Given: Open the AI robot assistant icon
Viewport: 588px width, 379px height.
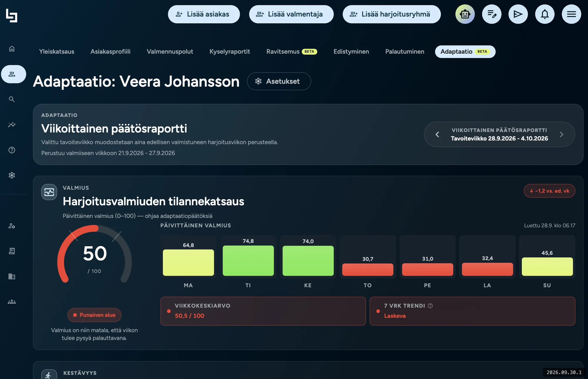Looking at the screenshot, I should click(465, 14).
